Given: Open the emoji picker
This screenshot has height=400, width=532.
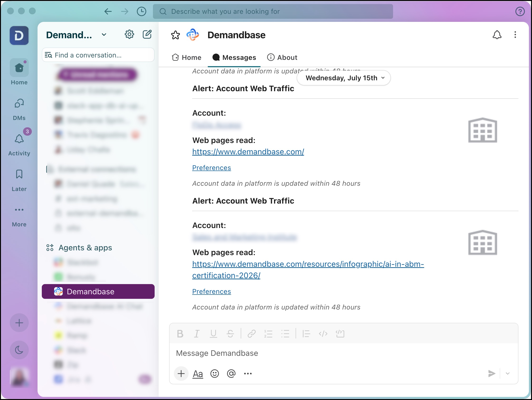Looking at the screenshot, I should pos(214,374).
